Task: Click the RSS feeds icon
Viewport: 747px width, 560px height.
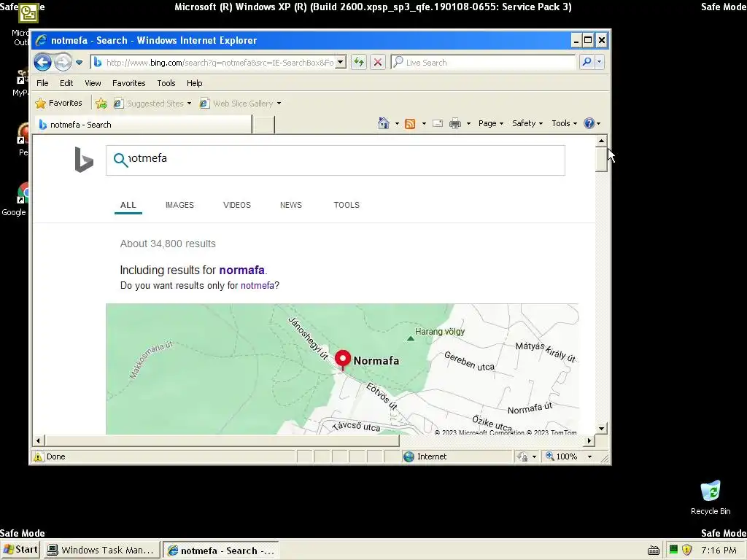Action: 410,124
